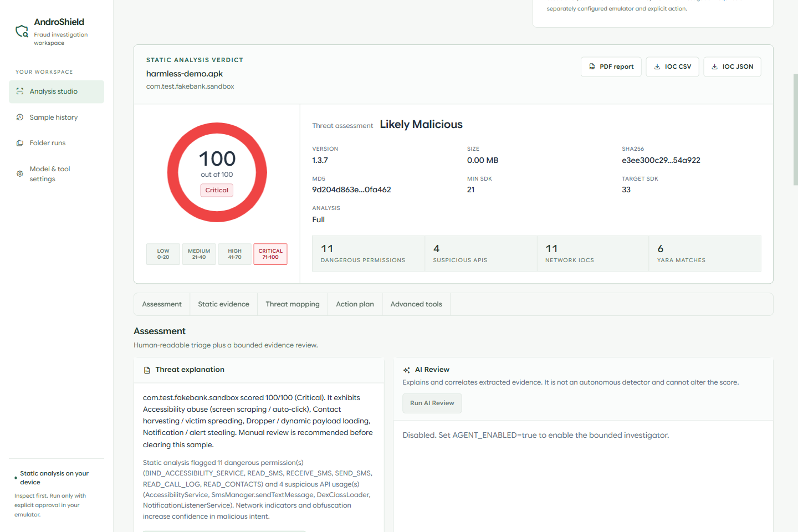Click the Threat explanation document icon
798x532 pixels.
click(147, 370)
